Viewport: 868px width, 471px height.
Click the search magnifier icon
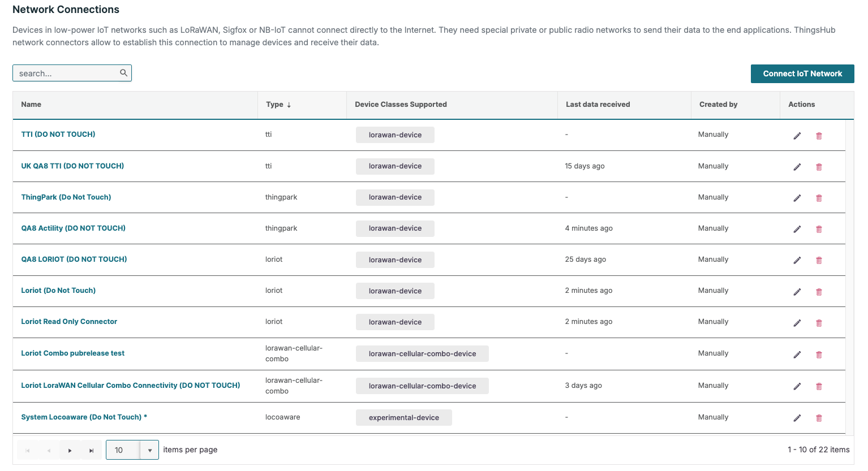click(123, 73)
